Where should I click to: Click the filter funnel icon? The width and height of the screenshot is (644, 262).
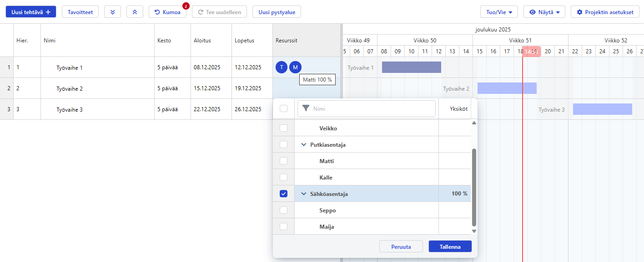pyautogui.click(x=306, y=108)
